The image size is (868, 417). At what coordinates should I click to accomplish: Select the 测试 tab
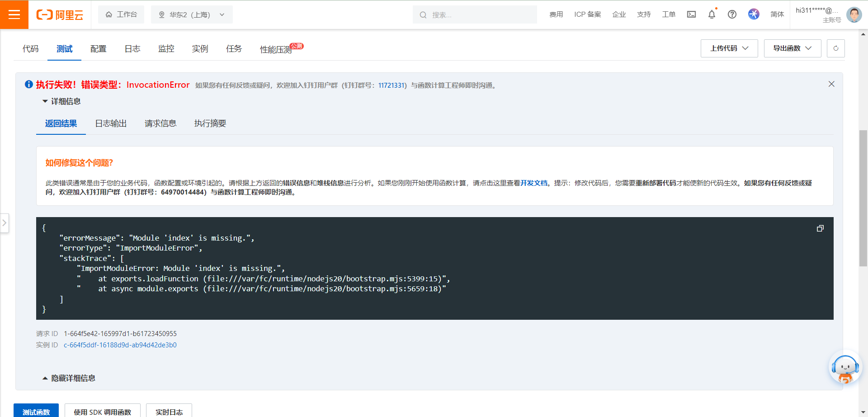64,49
